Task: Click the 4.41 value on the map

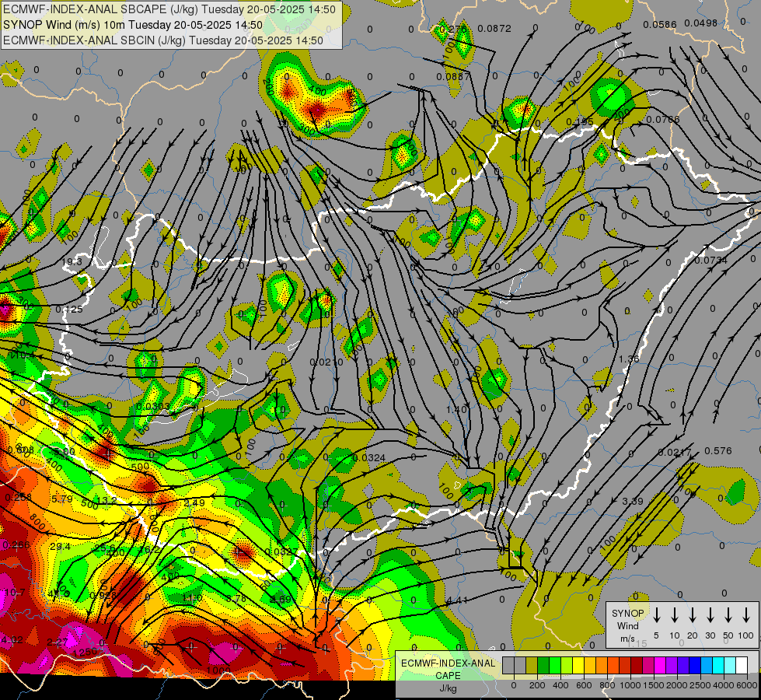Action: [x=457, y=600]
